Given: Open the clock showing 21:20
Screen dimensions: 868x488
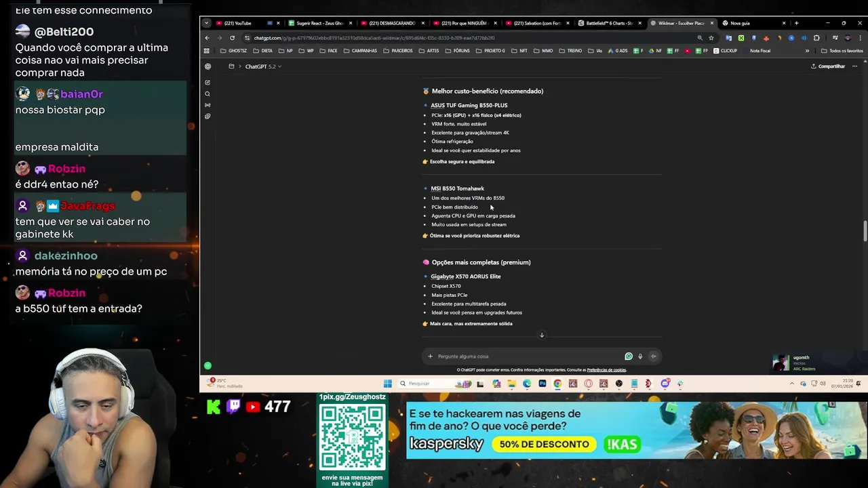Looking at the screenshot, I should pos(842,384).
